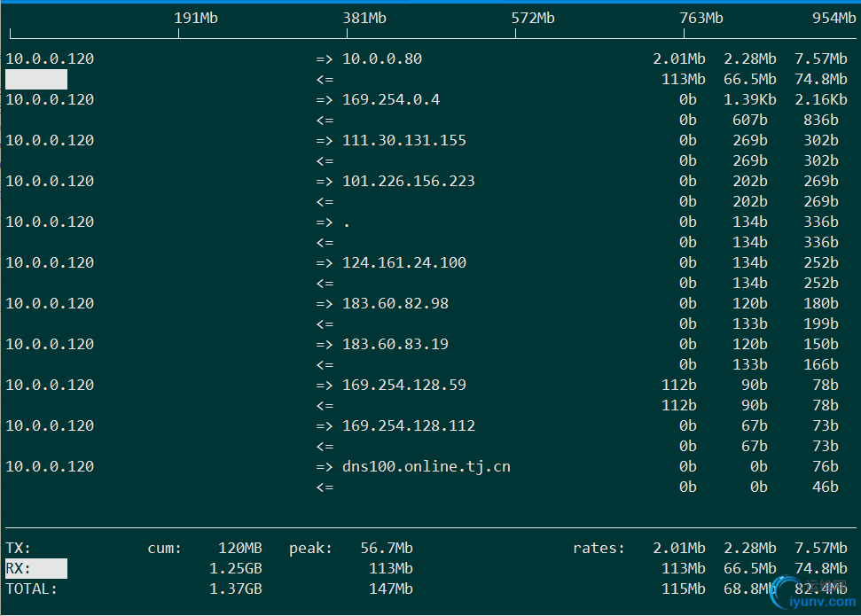Click the cum: label
The width and height of the screenshot is (861, 616).
165,548
